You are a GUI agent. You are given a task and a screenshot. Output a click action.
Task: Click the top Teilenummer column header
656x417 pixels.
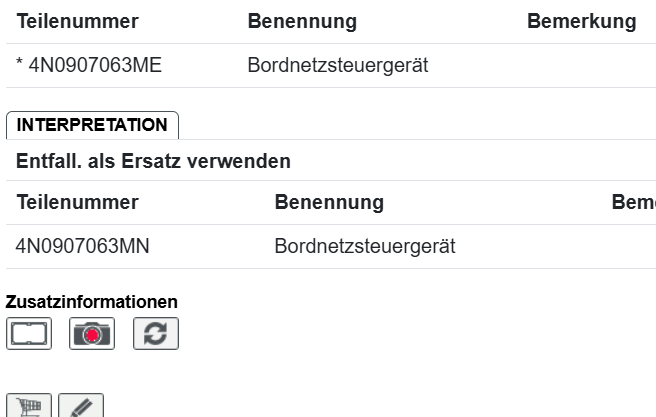pyautogui.click(x=77, y=22)
